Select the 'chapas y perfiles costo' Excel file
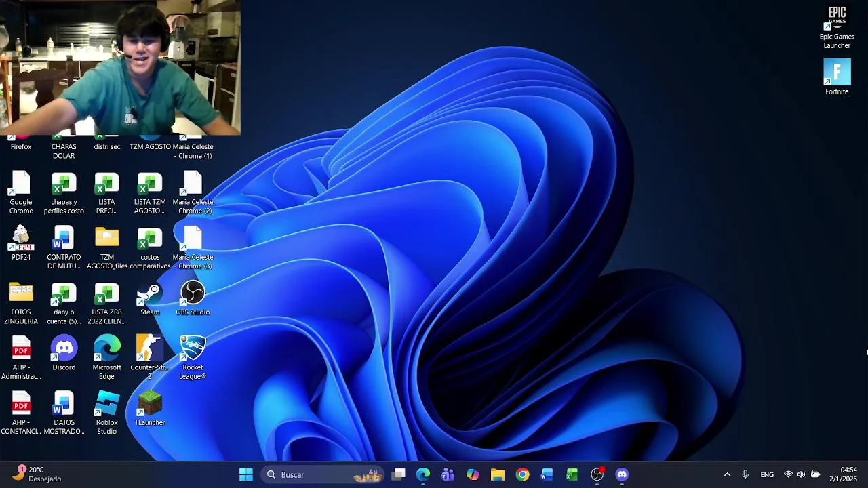Screen dimensions: 868x488 point(64,193)
